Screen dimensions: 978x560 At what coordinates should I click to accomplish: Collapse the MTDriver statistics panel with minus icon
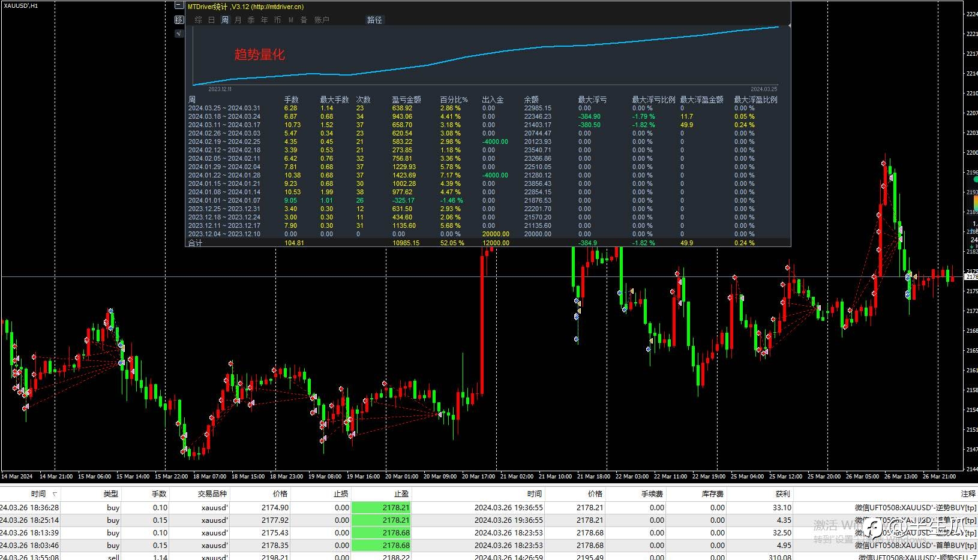tap(179, 5)
